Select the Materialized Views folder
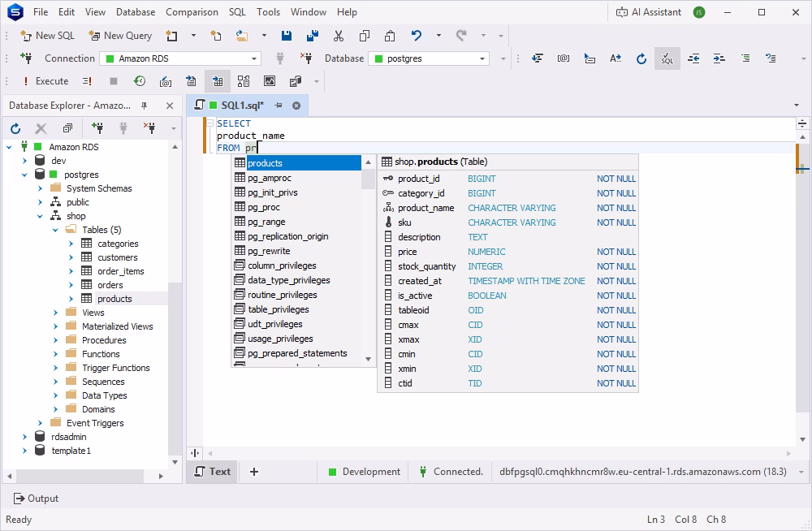The width and height of the screenshot is (812, 531). click(x=117, y=326)
